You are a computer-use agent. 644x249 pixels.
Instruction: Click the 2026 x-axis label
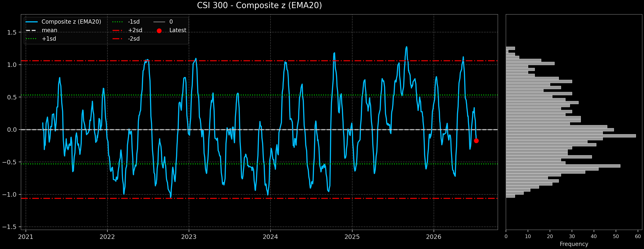click(433, 237)
